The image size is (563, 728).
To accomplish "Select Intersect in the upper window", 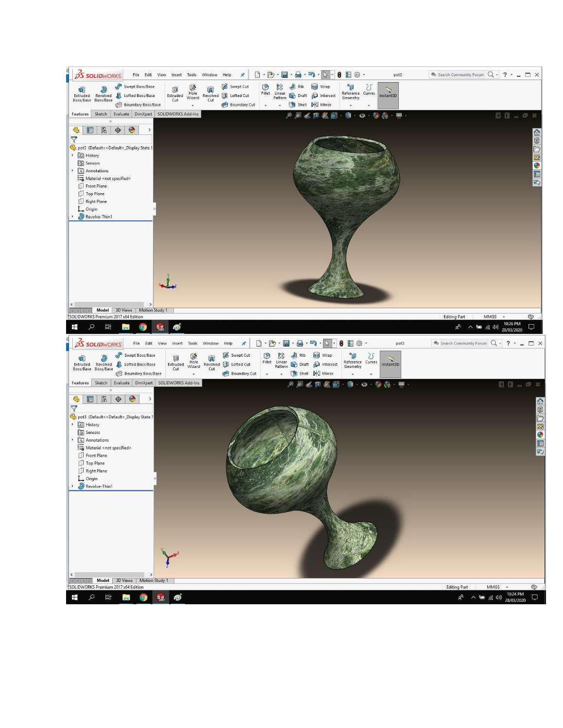I will pos(324,96).
